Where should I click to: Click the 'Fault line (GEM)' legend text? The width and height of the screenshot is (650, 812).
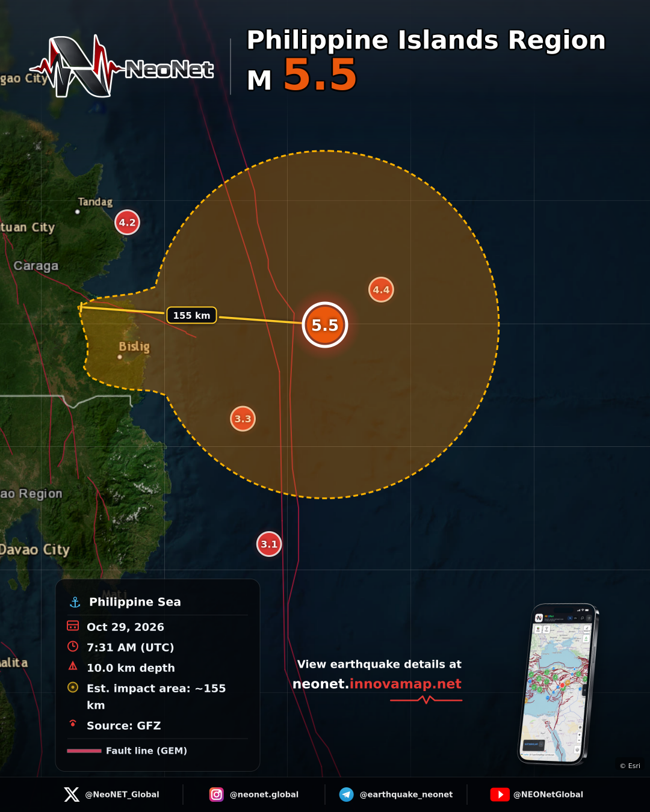tap(146, 751)
